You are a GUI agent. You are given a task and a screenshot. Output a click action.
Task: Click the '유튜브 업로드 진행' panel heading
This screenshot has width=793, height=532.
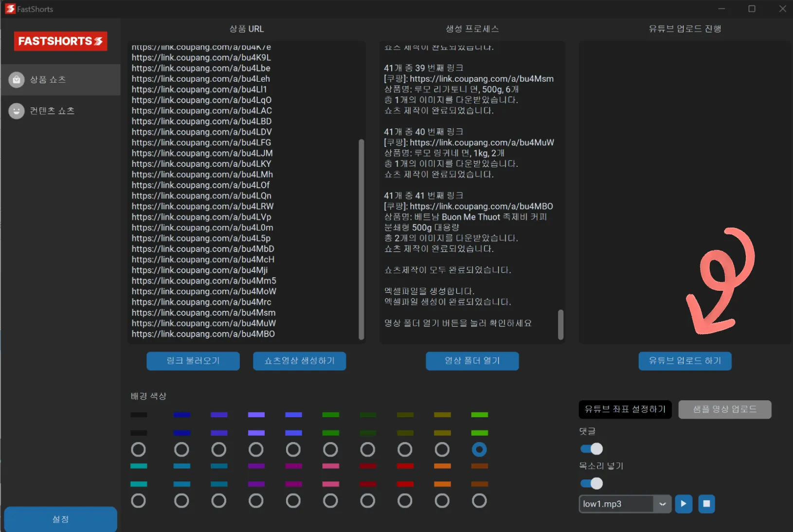685,29
